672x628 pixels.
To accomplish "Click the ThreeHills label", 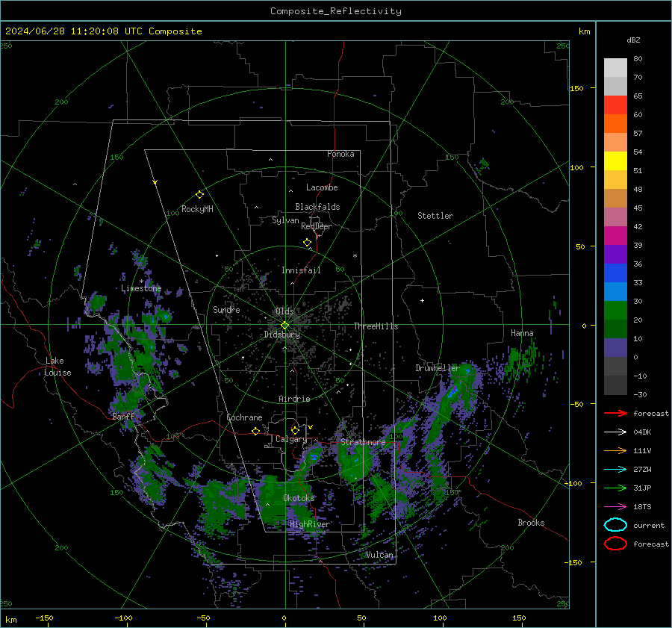I will (x=376, y=326).
